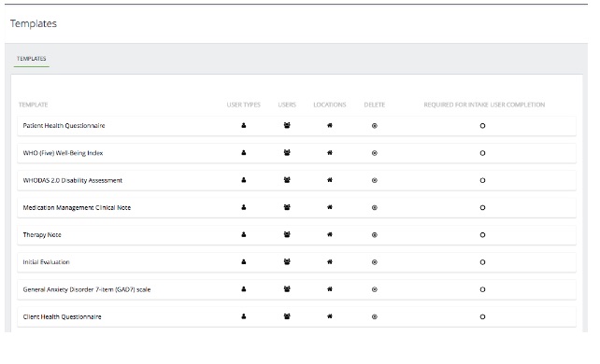Open the Therapy Note template
Screen dimensions: 600x364
tap(42, 235)
